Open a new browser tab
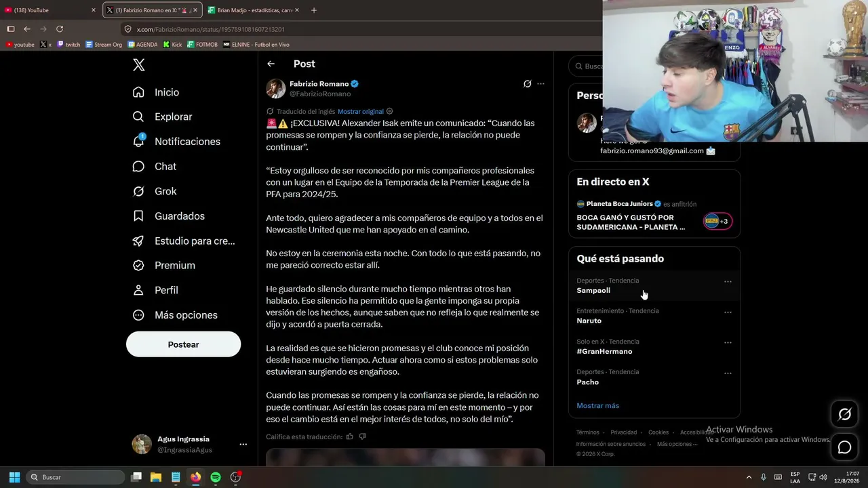This screenshot has width=868, height=488. tap(313, 10)
